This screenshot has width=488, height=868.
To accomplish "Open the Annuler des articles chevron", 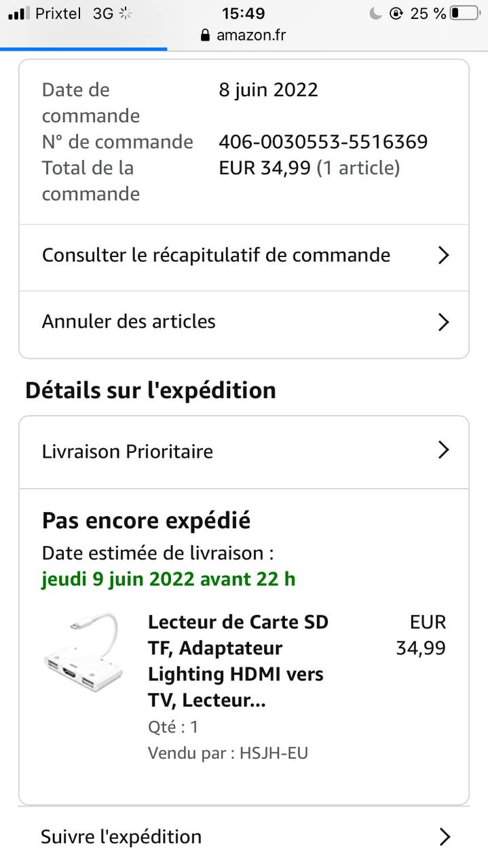I will click(443, 321).
